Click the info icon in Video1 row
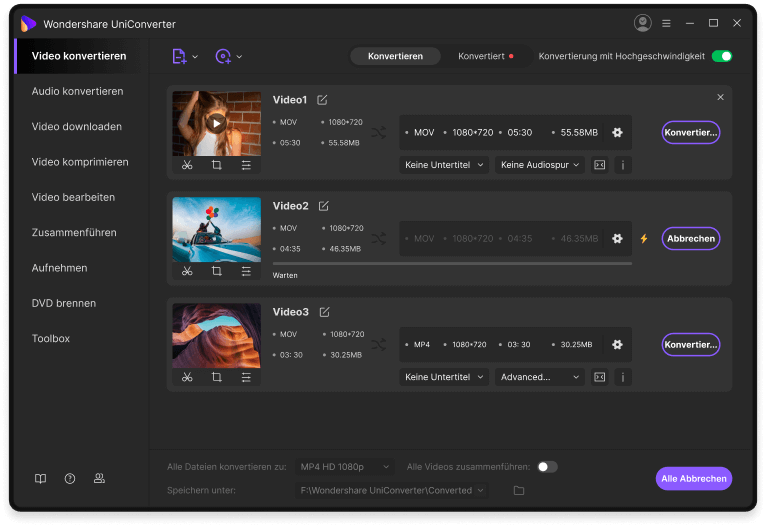 623,165
